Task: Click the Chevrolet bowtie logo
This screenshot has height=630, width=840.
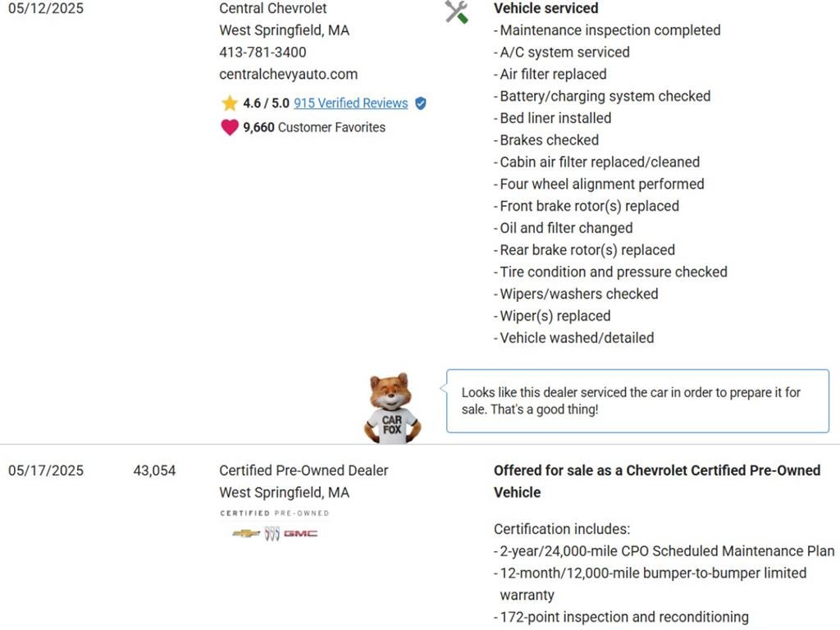Action: pyautogui.click(x=246, y=534)
